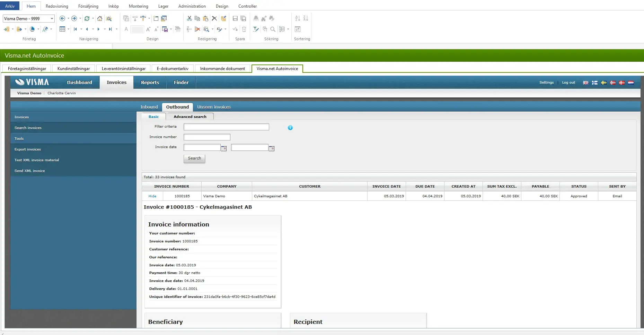Click the Refresh icon in Navigering group
644x335 pixels.
[87, 18]
